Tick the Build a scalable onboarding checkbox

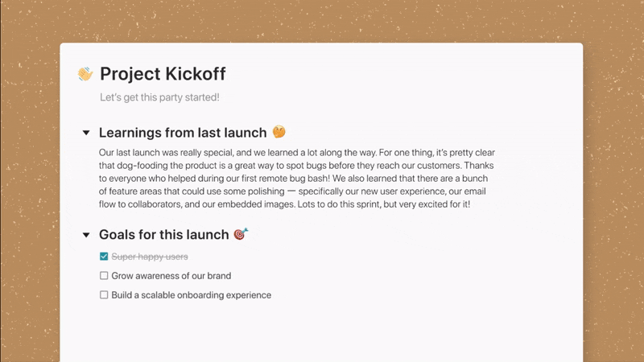(104, 295)
